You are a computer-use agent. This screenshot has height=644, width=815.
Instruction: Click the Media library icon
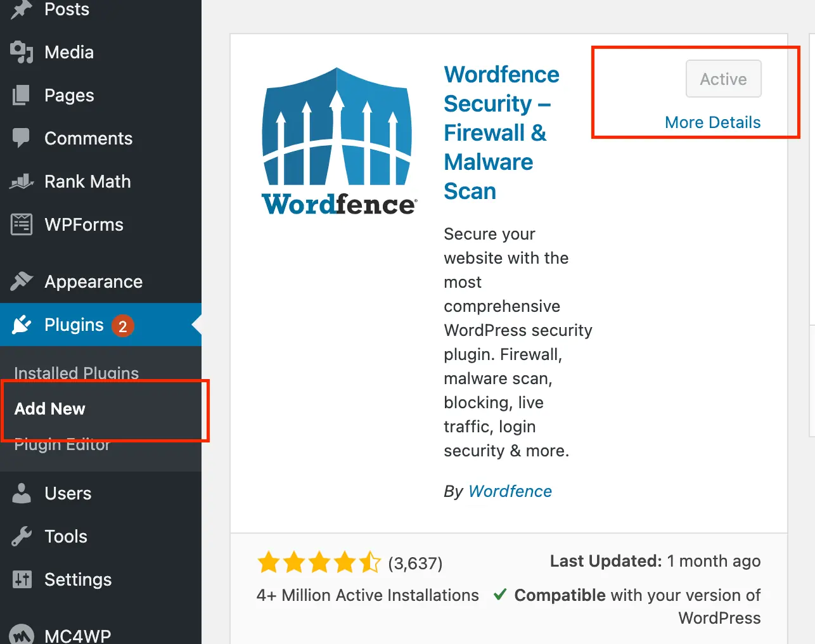22,52
